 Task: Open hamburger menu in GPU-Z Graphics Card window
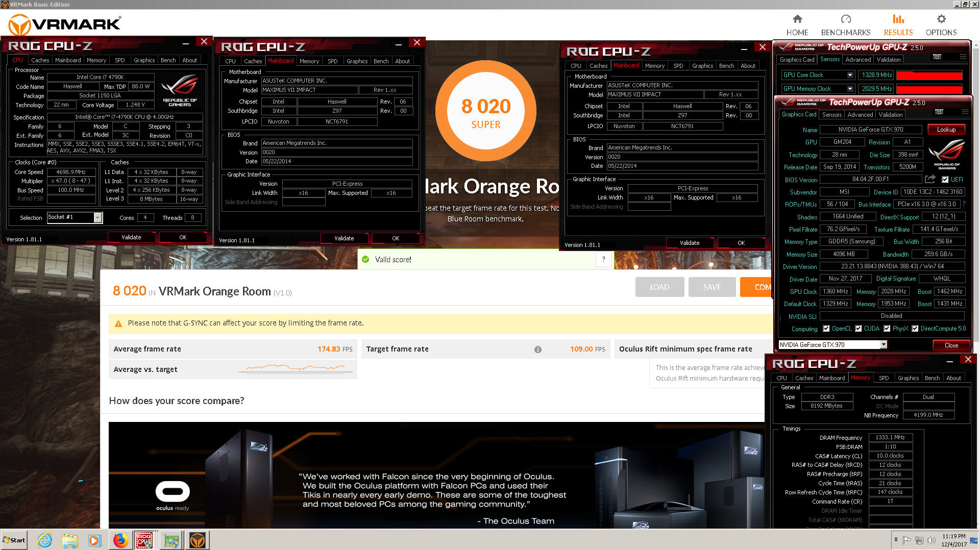point(965,112)
